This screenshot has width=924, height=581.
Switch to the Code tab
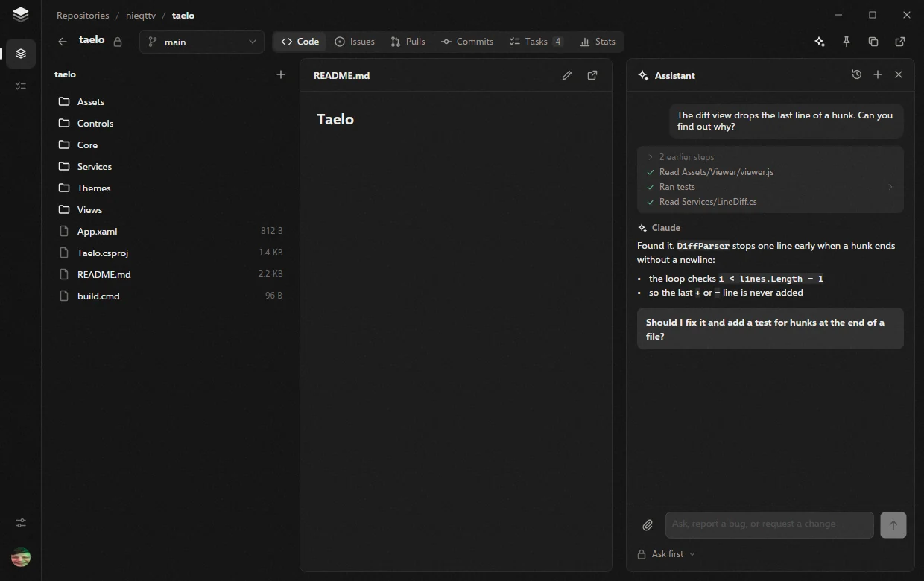click(x=300, y=42)
